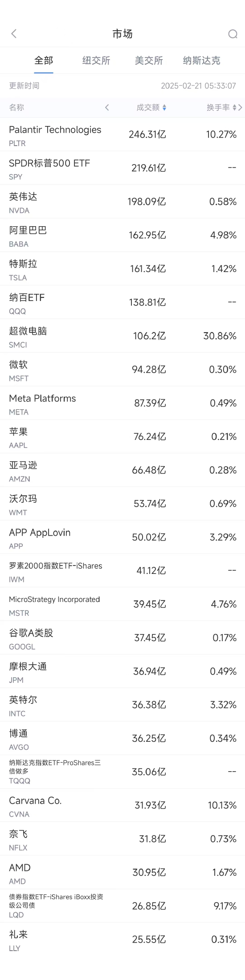Image resolution: width=245 pixels, height=980 pixels.
Task: Open 礼来 LLY stock row
Action: point(122,939)
